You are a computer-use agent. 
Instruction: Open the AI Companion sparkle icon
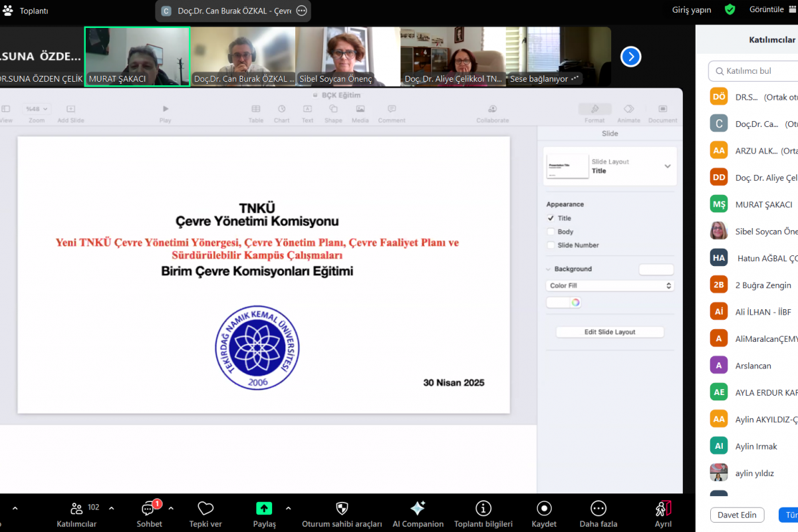point(418,509)
